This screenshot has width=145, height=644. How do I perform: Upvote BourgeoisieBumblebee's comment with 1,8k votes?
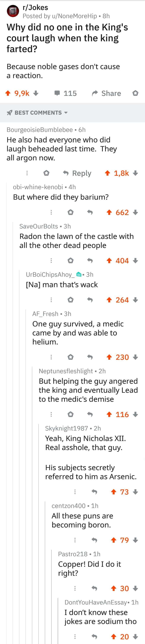[x=107, y=173]
